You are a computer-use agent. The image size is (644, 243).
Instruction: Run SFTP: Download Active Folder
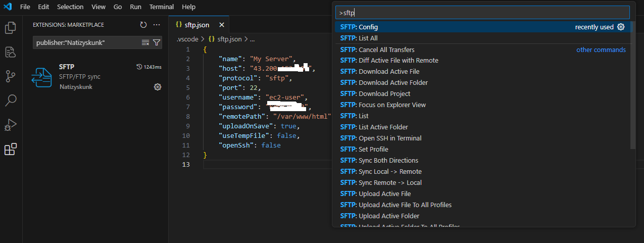(x=482, y=82)
